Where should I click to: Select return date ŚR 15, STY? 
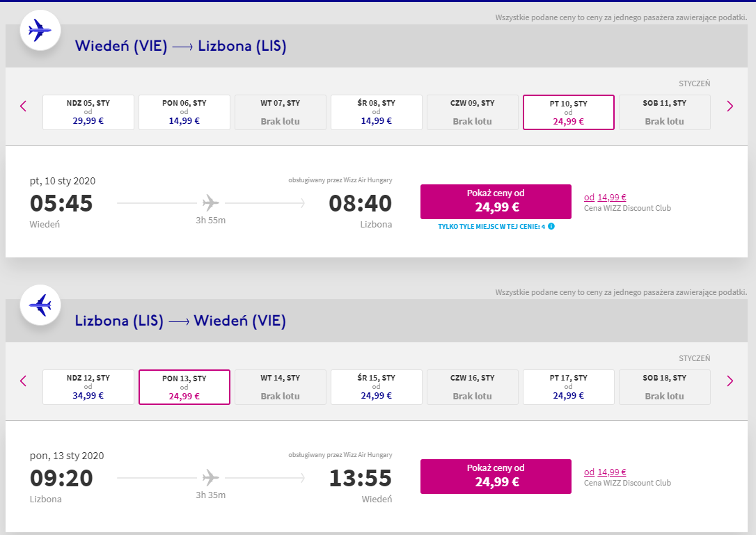click(x=376, y=387)
